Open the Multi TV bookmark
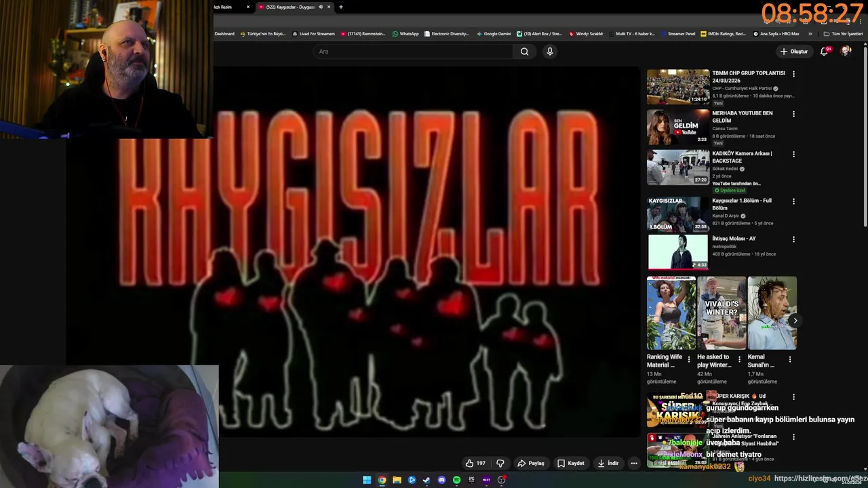868x488 pixels. [631, 33]
